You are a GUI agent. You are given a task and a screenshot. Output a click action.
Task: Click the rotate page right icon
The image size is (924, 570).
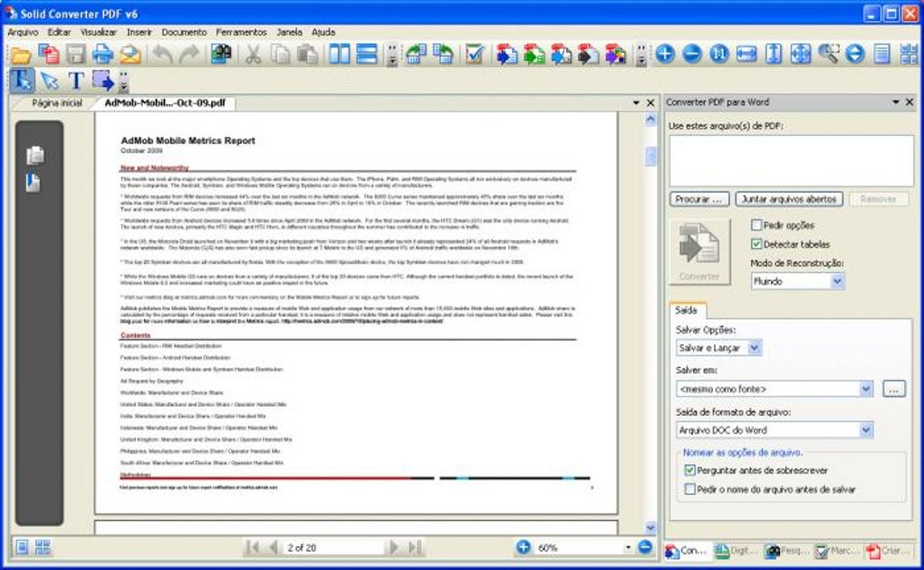(x=443, y=54)
